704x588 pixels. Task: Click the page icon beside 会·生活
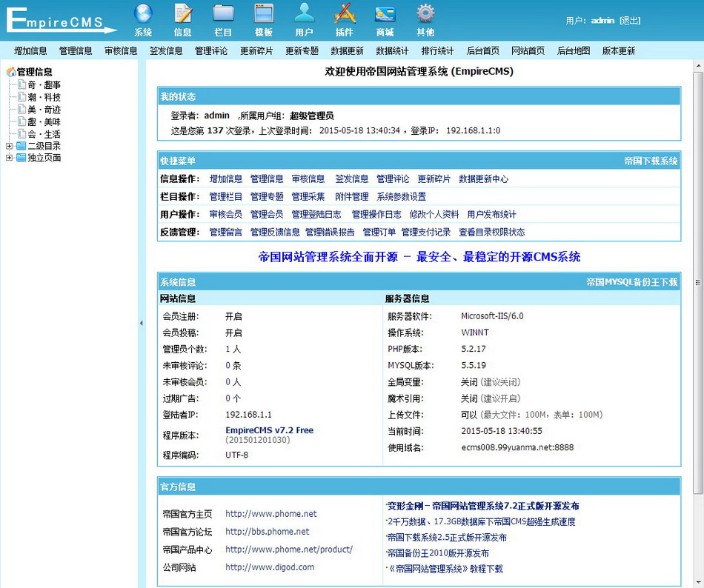[x=21, y=133]
